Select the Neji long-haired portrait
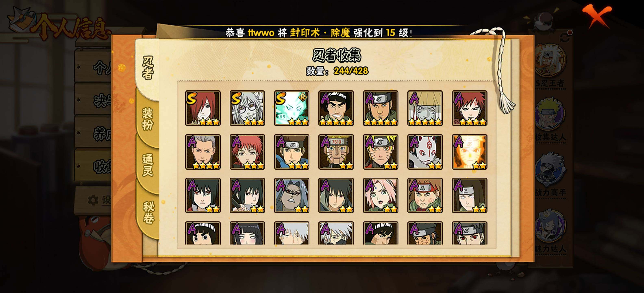644x293 pixels. pyautogui.click(x=470, y=195)
